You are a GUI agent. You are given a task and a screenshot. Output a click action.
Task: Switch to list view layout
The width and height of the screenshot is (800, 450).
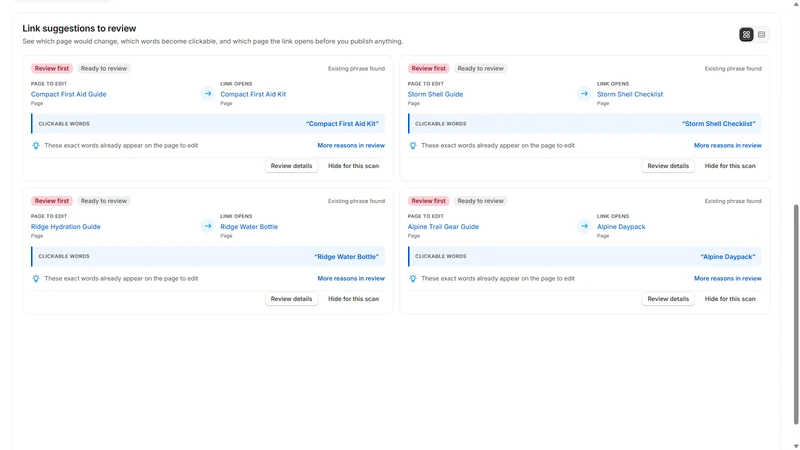(761, 35)
